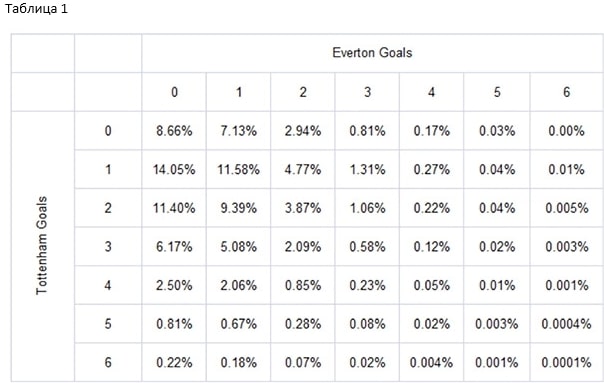Click the Everton column header 3

pos(367,92)
